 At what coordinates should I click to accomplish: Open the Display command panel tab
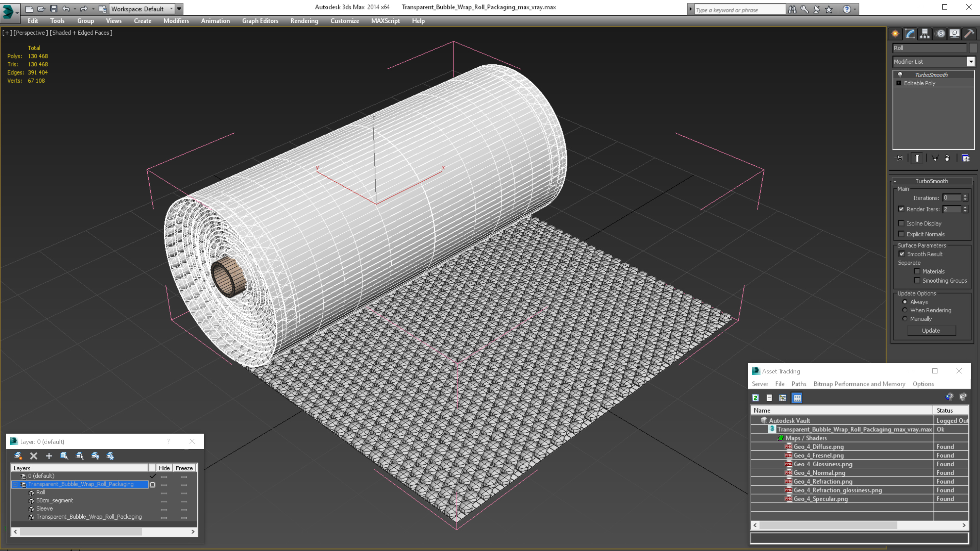tap(954, 34)
